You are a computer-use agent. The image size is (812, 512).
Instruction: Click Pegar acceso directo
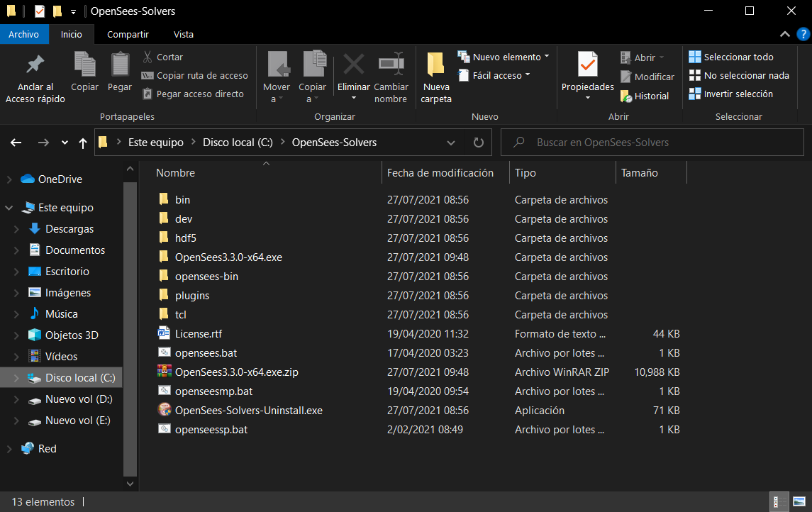point(193,94)
